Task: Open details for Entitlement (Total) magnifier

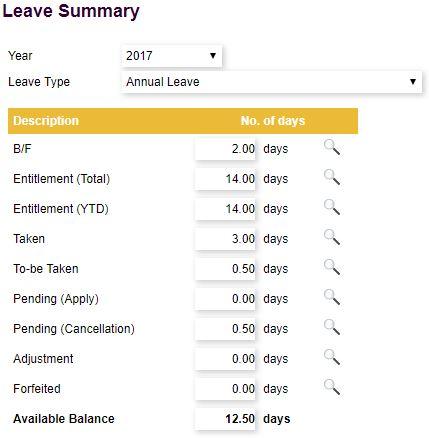Action: click(332, 177)
